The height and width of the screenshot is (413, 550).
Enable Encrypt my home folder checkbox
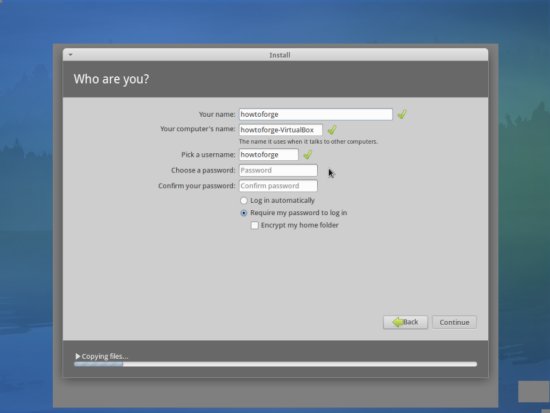tap(255, 225)
